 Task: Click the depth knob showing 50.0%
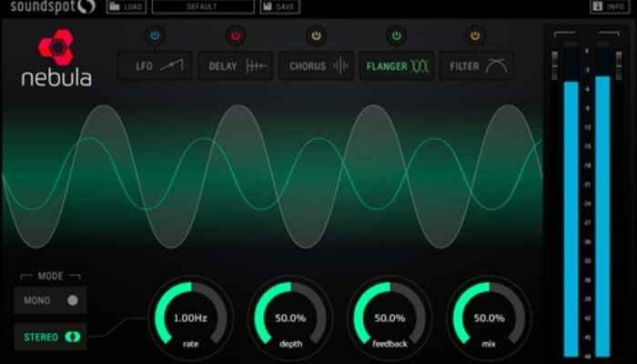[x=290, y=318]
